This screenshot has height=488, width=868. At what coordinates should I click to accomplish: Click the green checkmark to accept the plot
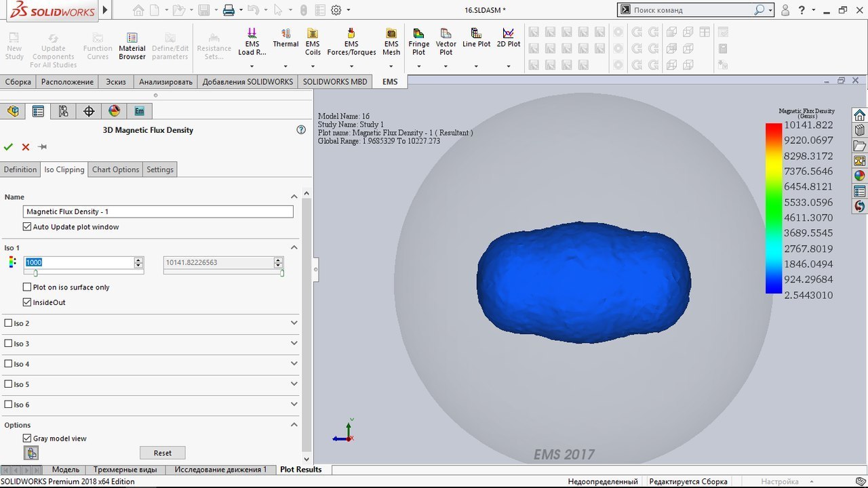(8, 147)
